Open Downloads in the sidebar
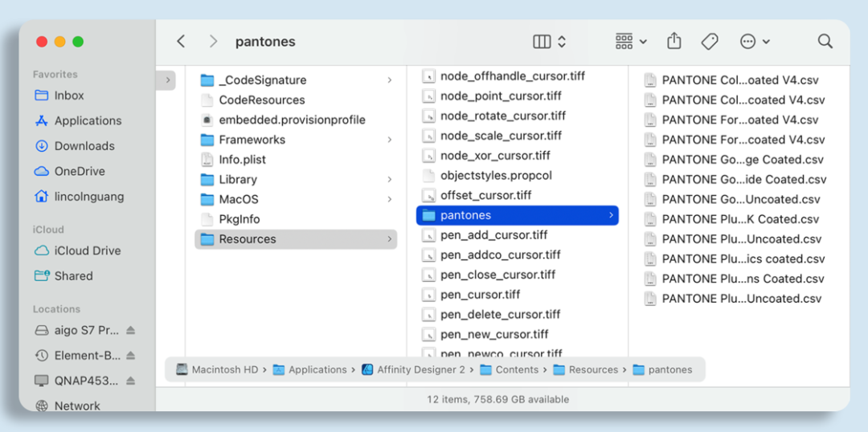Viewport: 868px width, 432px height. pos(84,146)
